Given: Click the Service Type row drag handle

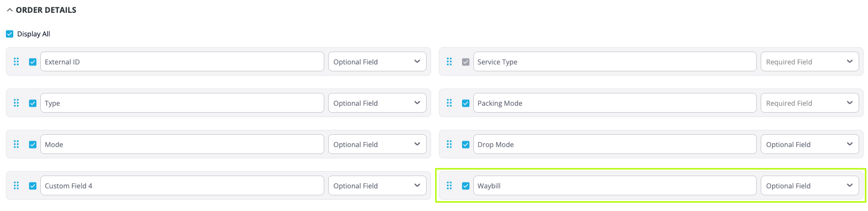Looking at the screenshot, I should click(449, 62).
